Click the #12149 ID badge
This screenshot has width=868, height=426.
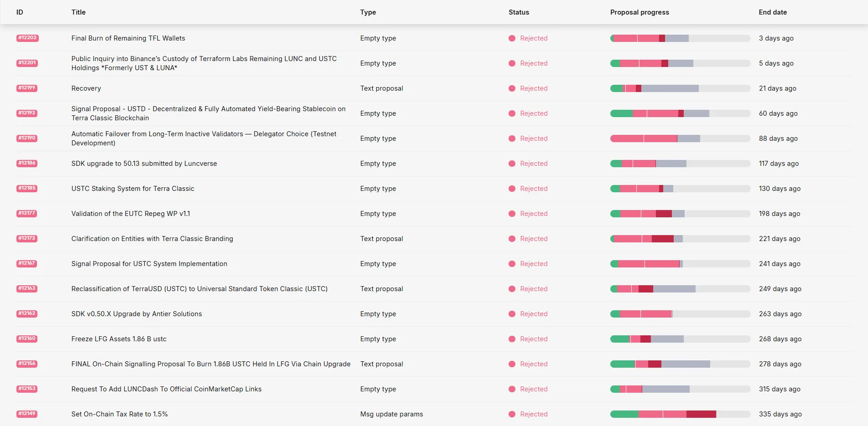[27, 414]
